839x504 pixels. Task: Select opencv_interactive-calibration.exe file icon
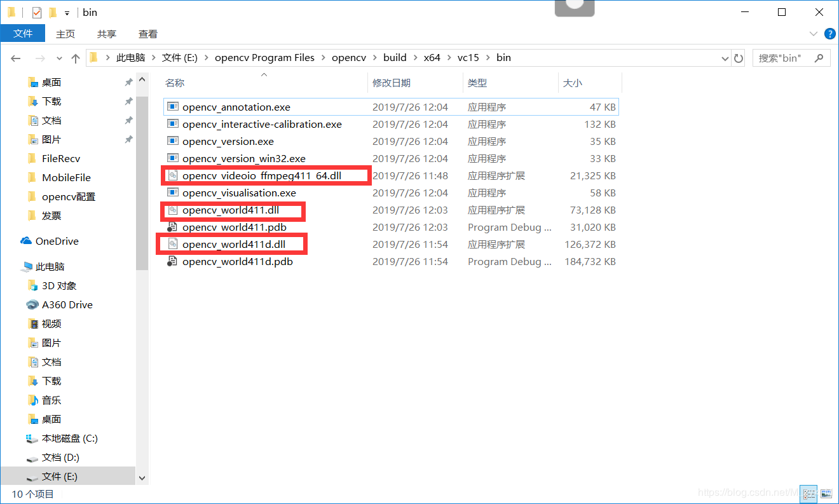173,124
